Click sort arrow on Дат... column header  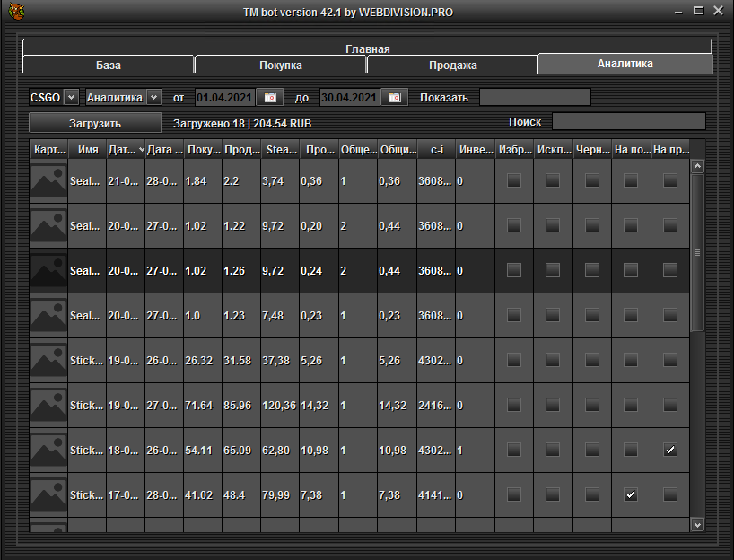point(141,150)
